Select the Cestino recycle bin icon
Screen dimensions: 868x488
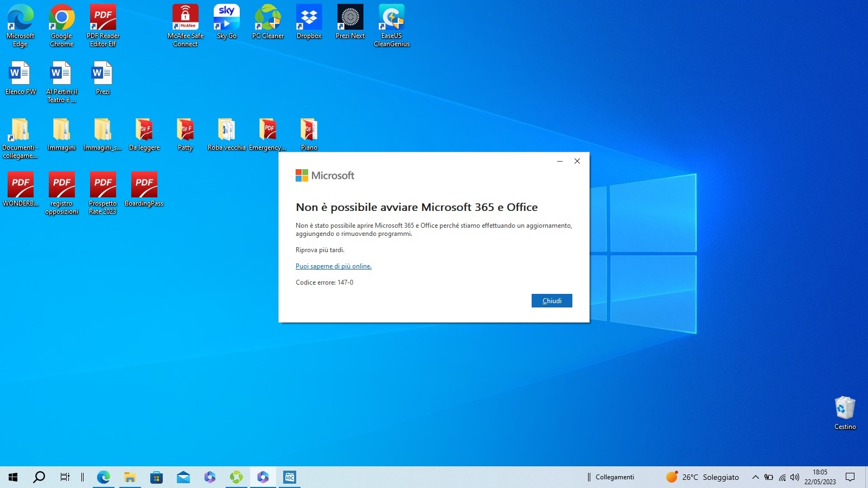click(845, 413)
